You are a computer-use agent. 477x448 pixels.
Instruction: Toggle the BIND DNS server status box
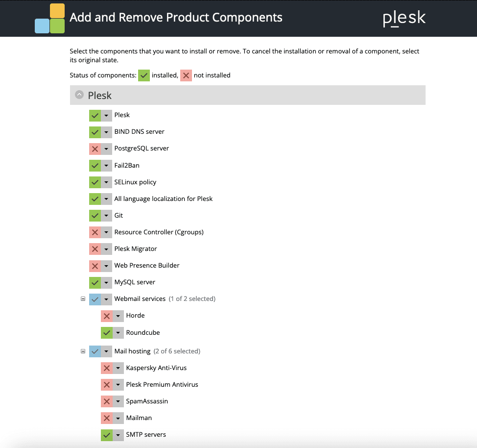pos(95,132)
